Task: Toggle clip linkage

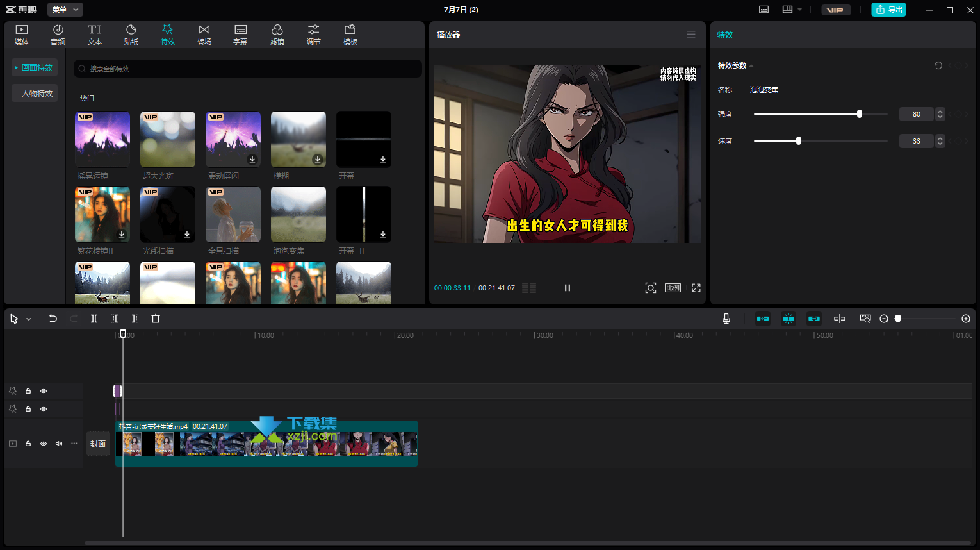Action: (814, 319)
